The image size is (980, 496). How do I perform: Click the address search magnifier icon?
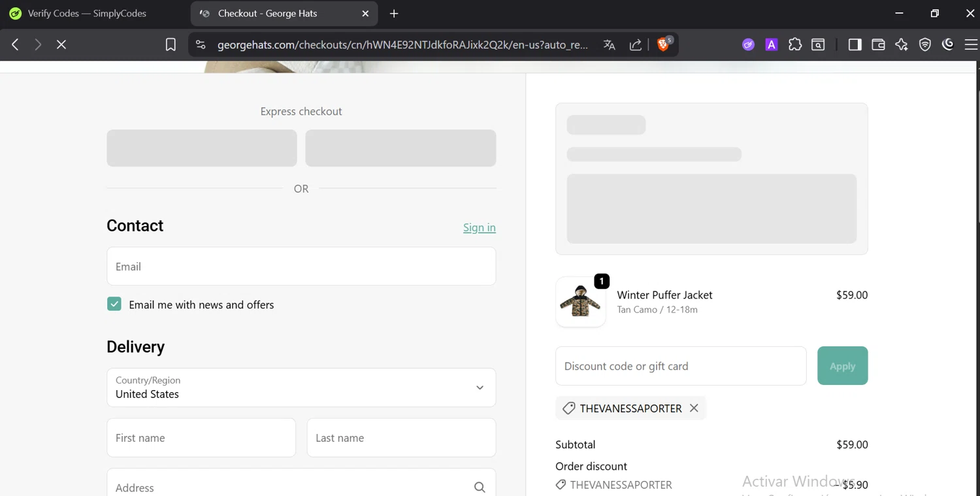[x=480, y=488]
